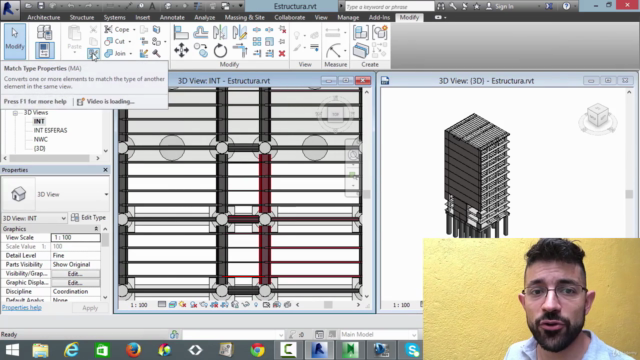Click the keyword search input field

(x=389, y=7)
